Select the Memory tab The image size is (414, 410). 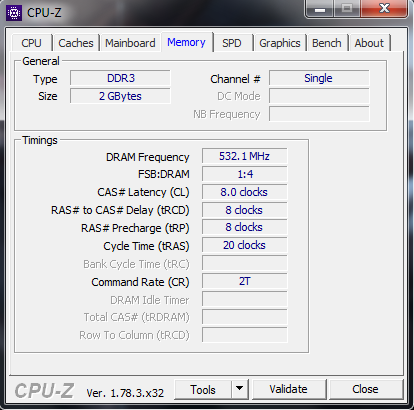point(186,42)
